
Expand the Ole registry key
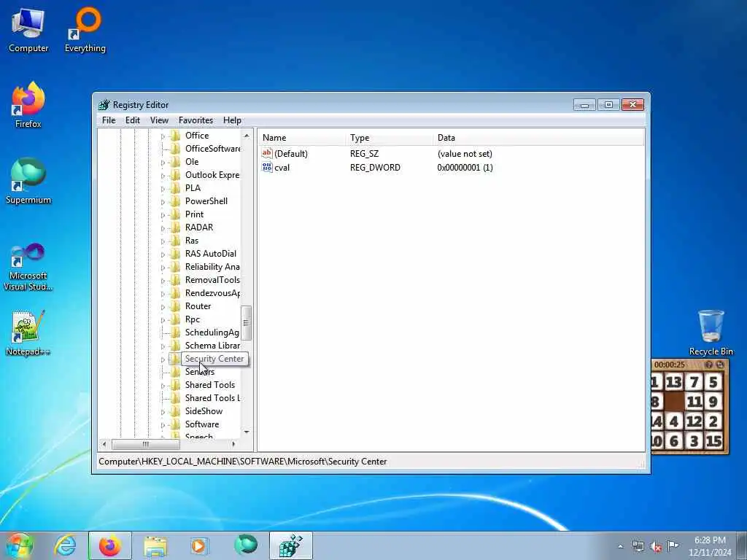pyautogui.click(x=163, y=163)
